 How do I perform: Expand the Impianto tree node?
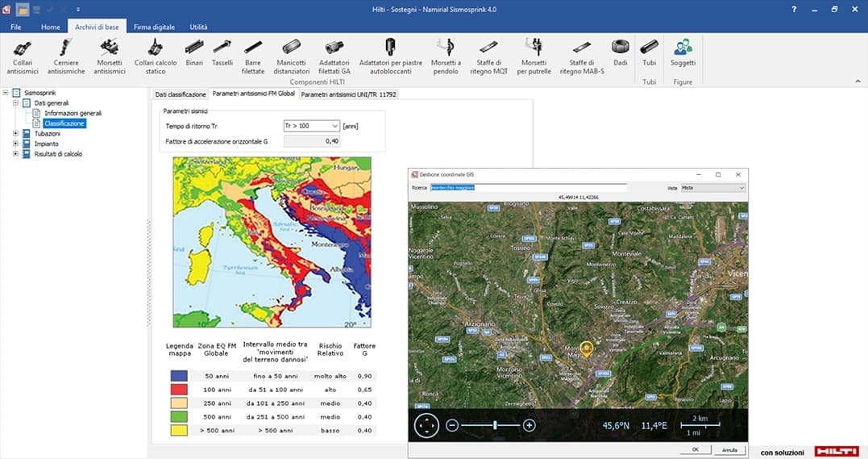[x=15, y=144]
